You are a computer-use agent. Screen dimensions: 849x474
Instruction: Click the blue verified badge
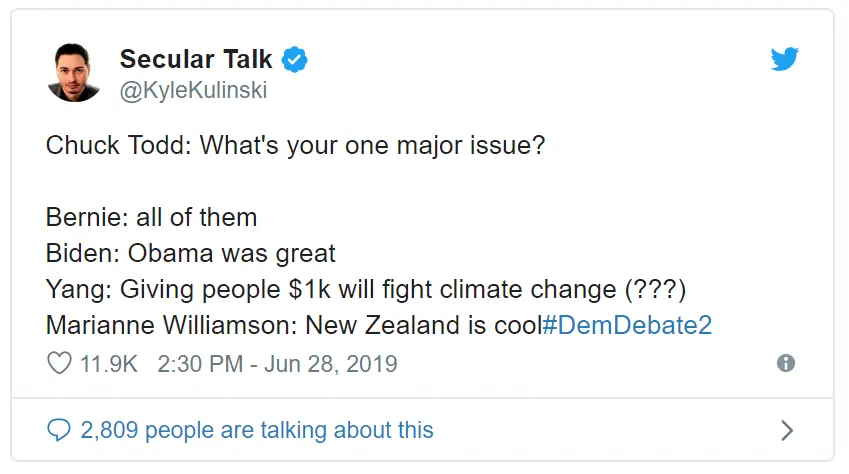[x=295, y=59]
